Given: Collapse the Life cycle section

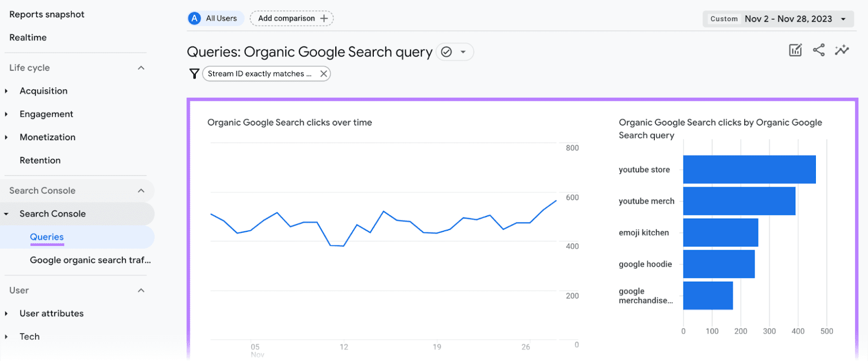Looking at the screenshot, I should [x=141, y=68].
